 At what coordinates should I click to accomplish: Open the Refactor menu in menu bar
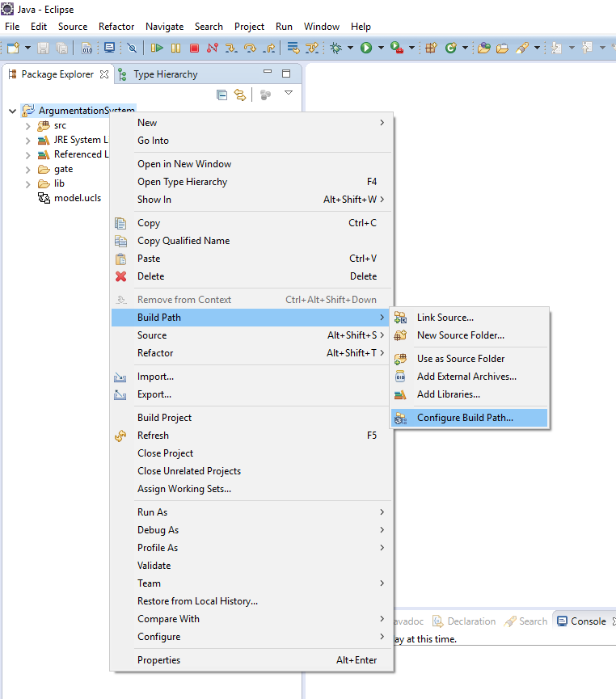click(116, 27)
